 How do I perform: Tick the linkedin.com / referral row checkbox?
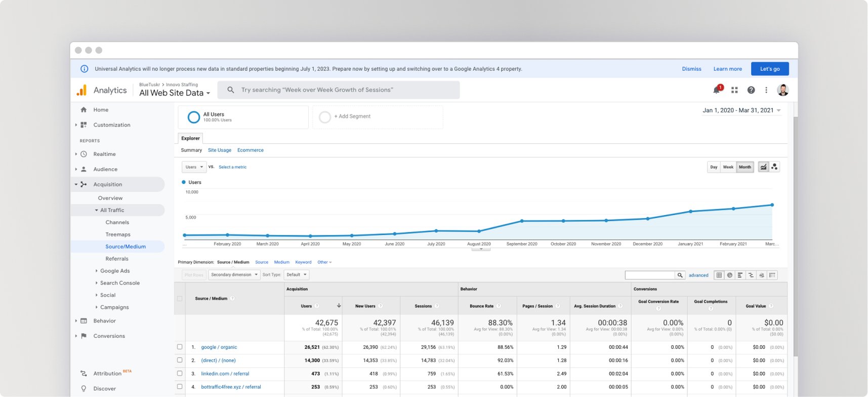coord(180,373)
